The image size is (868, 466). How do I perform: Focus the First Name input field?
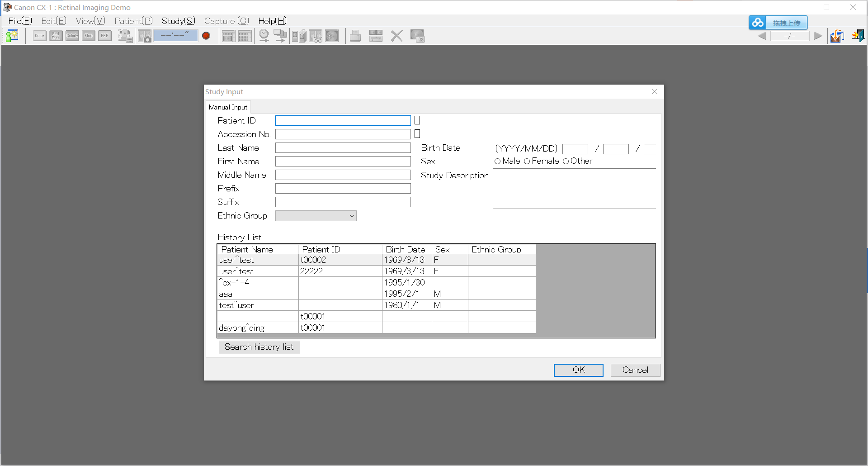click(x=343, y=162)
